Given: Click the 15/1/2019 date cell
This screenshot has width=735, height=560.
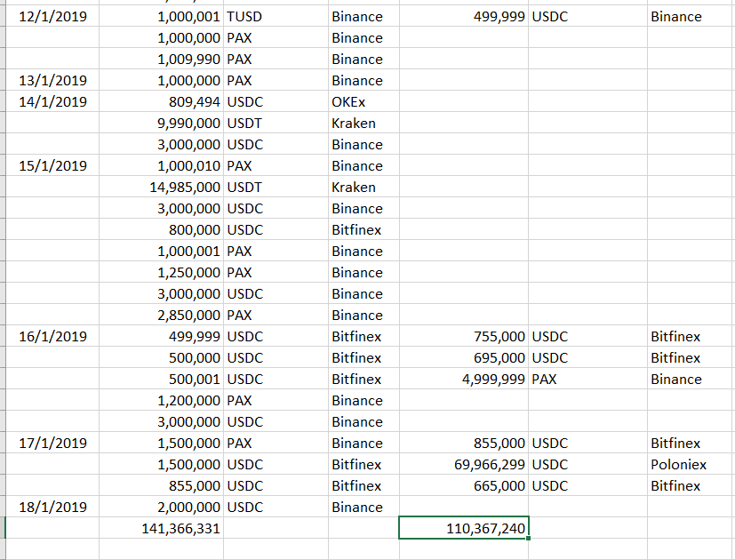Looking at the screenshot, I should tap(52, 165).
